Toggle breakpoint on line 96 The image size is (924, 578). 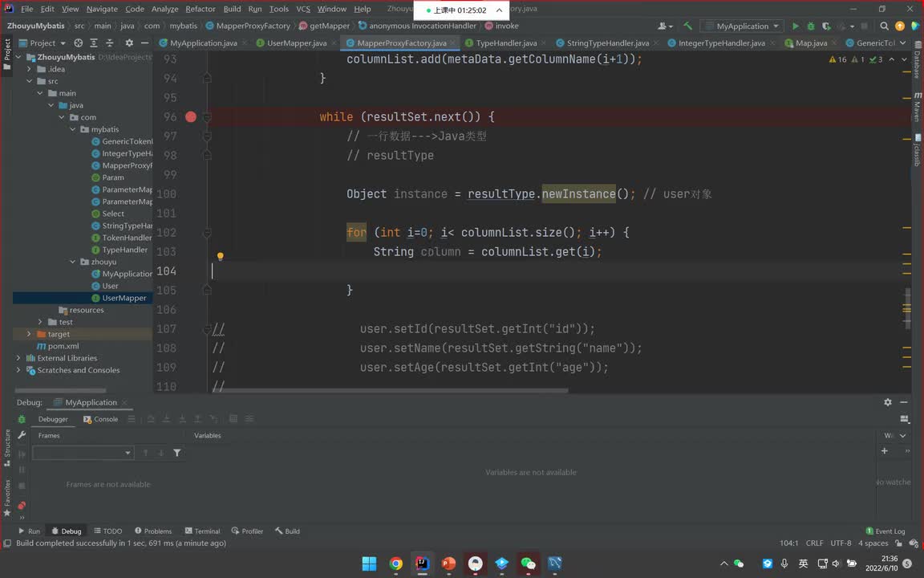[x=190, y=116]
